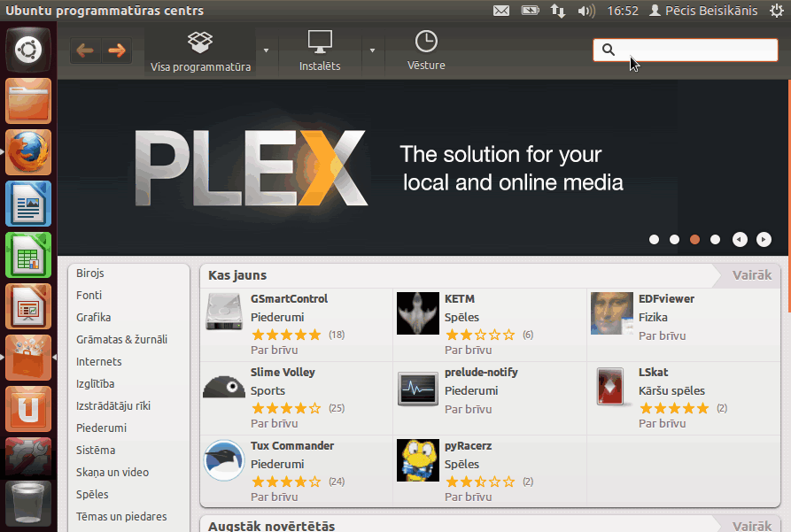This screenshot has height=532, width=791.
Task: Open System Settings launcher icon
Action: [x=28, y=457]
